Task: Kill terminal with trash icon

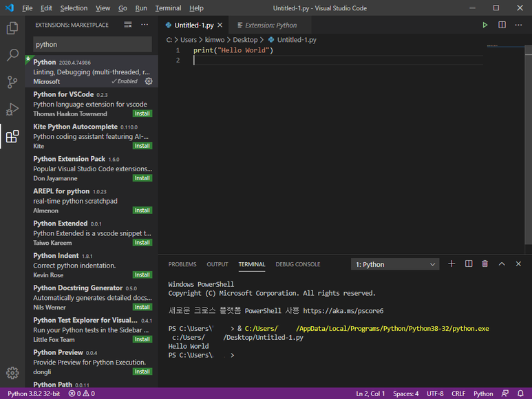Action: (485, 263)
